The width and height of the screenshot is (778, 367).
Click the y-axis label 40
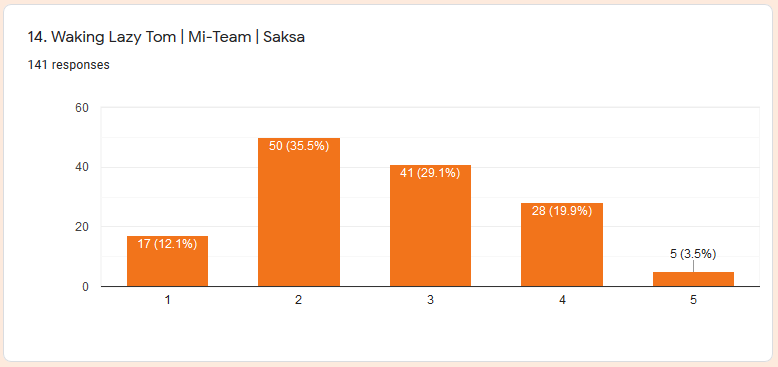[x=83, y=168]
